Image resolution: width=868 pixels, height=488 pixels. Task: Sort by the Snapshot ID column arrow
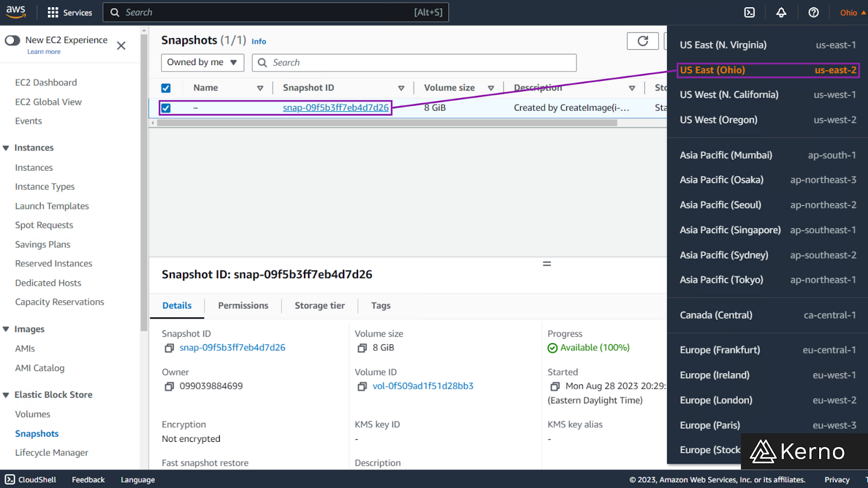click(x=401, y=88)
